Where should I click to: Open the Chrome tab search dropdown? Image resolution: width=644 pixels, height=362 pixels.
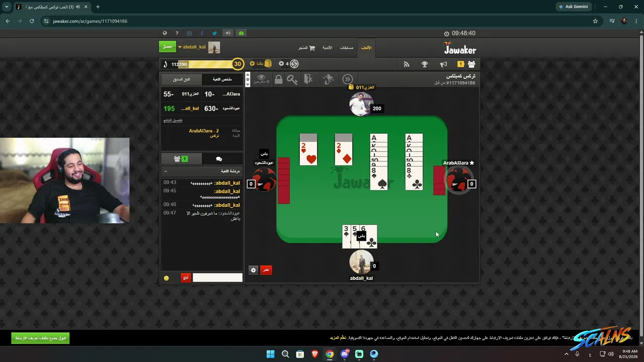click(x=7, y=7)
